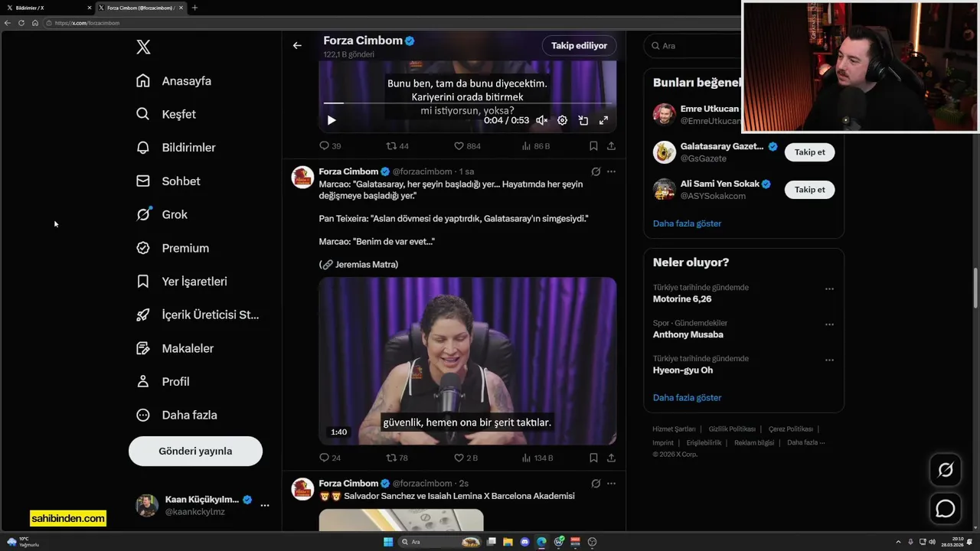Open File Explorer from taskbar
This screenshot has width=980, height=551.
click(x=508, y=542)
